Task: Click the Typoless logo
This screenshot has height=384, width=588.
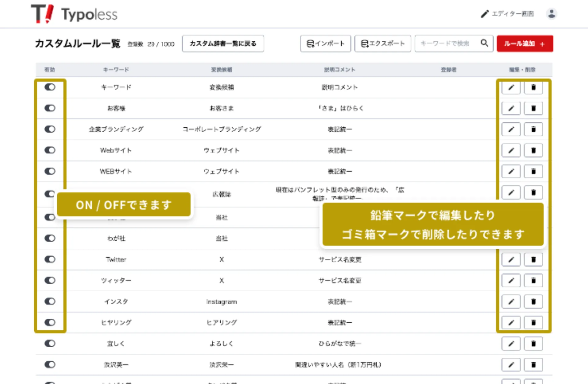Action: 74,14
